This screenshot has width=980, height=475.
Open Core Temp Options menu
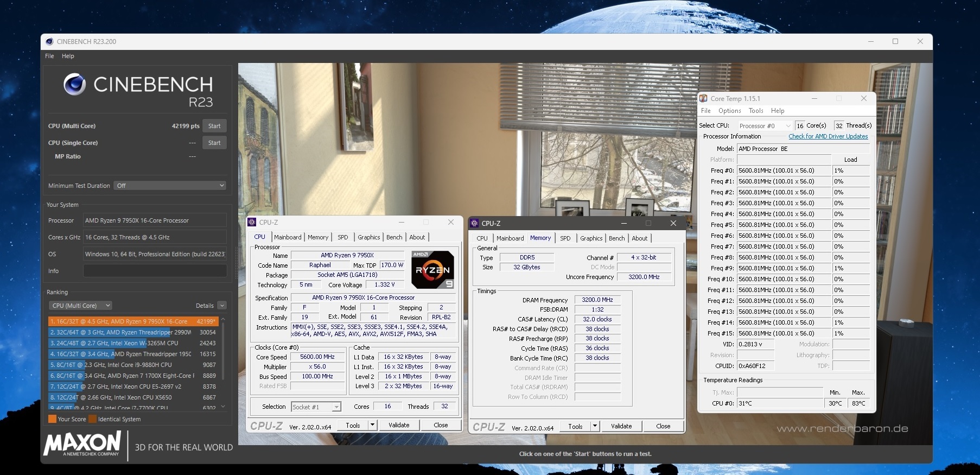pos(730,111)
